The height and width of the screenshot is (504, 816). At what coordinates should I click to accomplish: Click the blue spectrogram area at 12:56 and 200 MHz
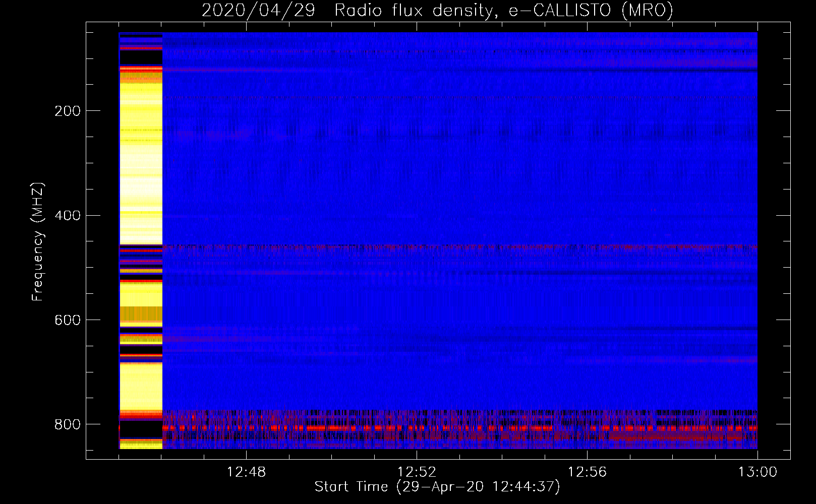(587, 110)
